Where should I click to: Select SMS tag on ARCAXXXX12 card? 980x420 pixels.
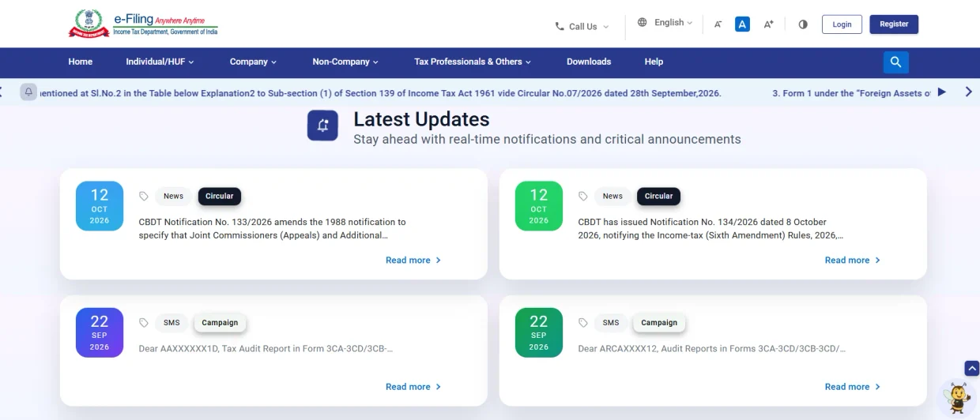point(611,323)
